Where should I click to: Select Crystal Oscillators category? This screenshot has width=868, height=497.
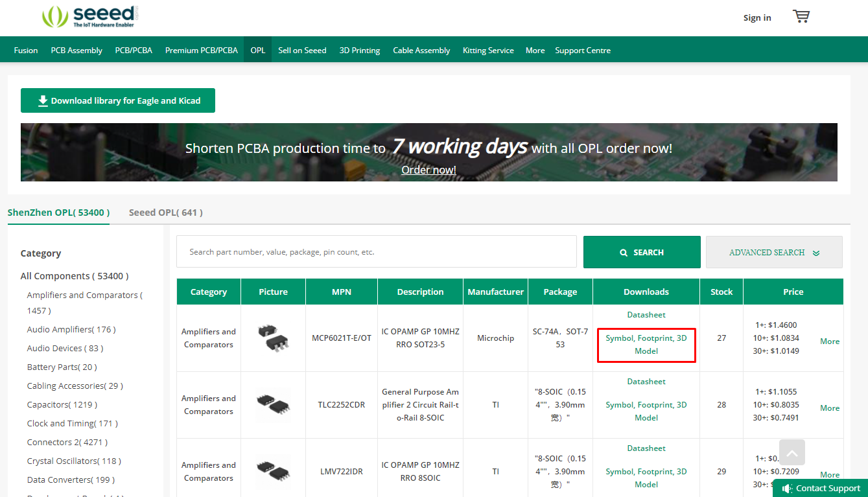(74, 461)
